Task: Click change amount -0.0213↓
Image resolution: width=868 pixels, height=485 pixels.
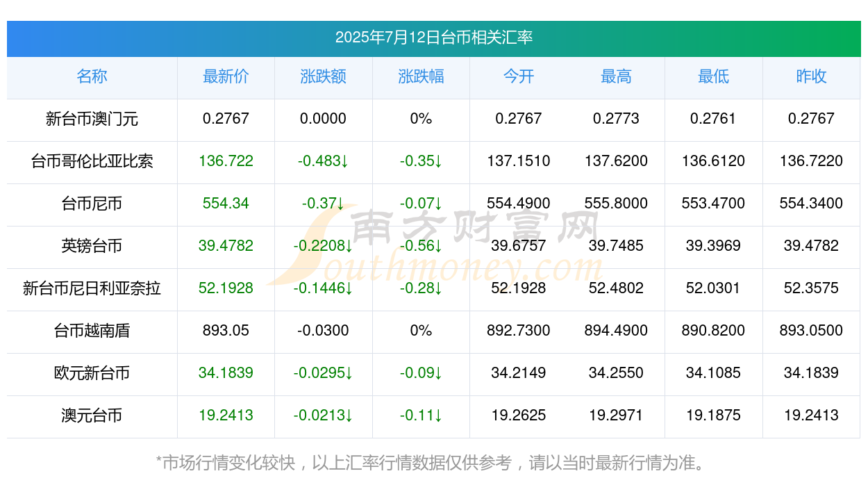Action: pos(324,416)
